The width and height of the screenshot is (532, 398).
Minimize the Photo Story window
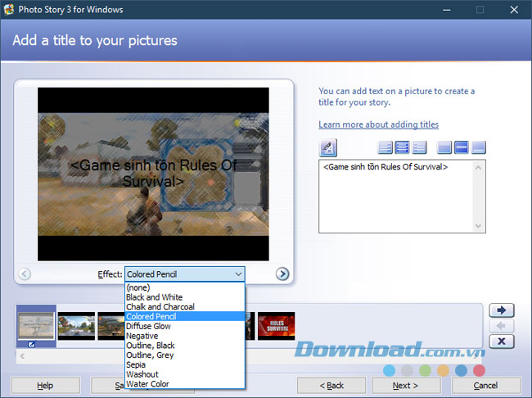(x=447, y=10)
